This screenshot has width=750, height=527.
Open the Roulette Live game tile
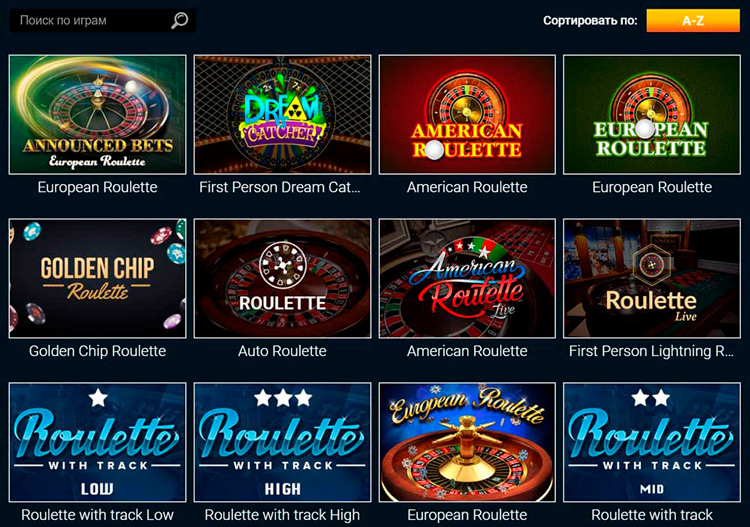pos(652,278)
